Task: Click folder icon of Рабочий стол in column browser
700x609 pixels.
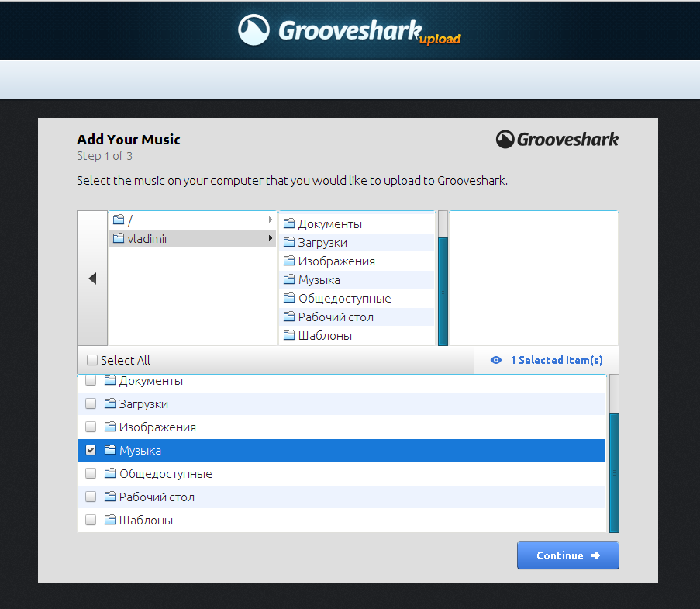Action: tap(289, 317)
